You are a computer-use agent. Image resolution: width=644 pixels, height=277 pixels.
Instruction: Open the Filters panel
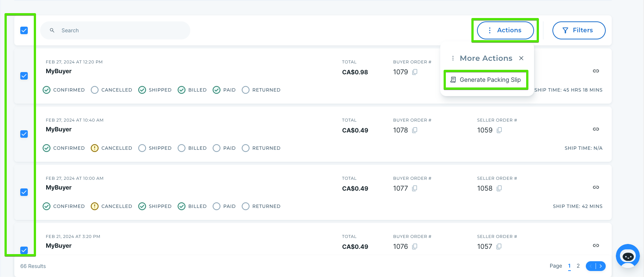pyautogui.click(x=579, y=30)
